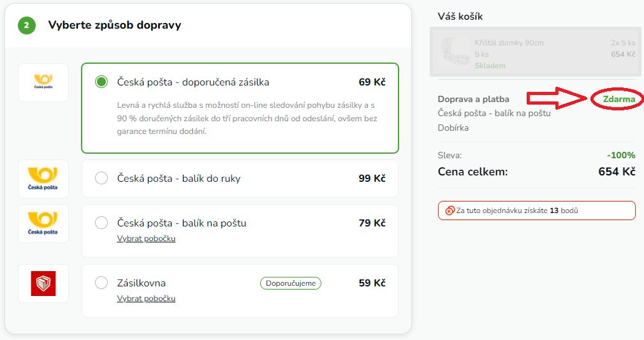This screenshot has width=644, height=340.
Task: Click the green step 2 badge
Action: (x=27, y=26)
